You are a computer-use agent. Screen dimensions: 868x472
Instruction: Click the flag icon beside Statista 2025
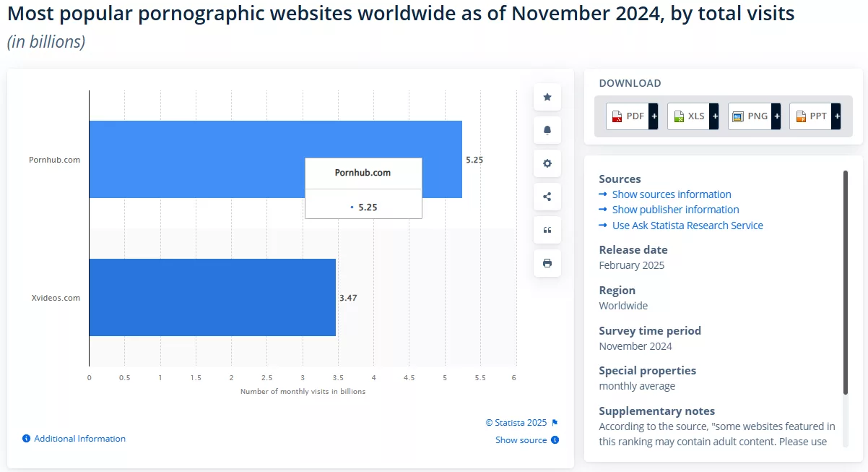(555, 423)
